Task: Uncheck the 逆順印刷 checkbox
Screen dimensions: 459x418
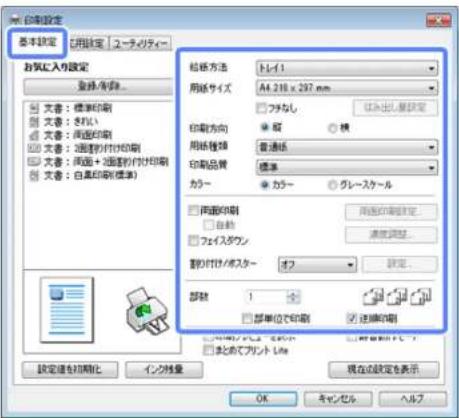Action: tap(352, 318)
